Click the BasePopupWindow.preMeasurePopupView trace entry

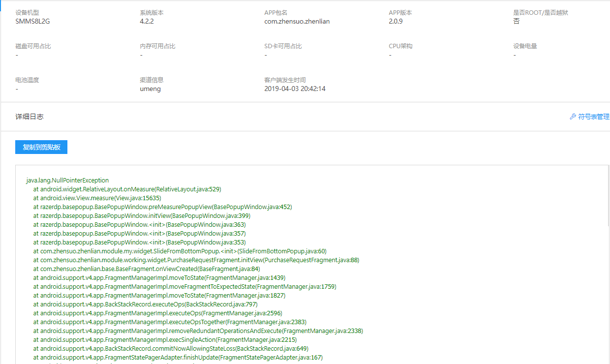[162, 207]
